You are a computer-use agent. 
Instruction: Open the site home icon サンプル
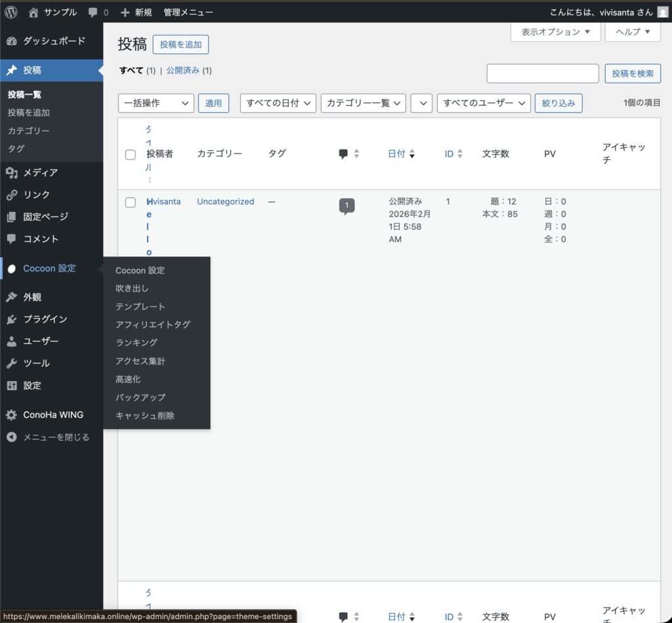tap(33, 12)
